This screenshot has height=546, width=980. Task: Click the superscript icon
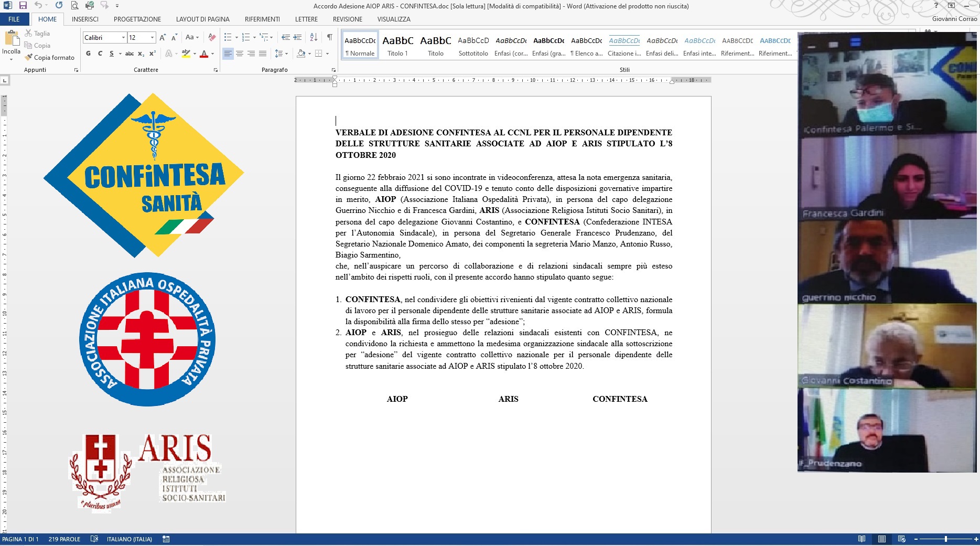tap(153, 53)
